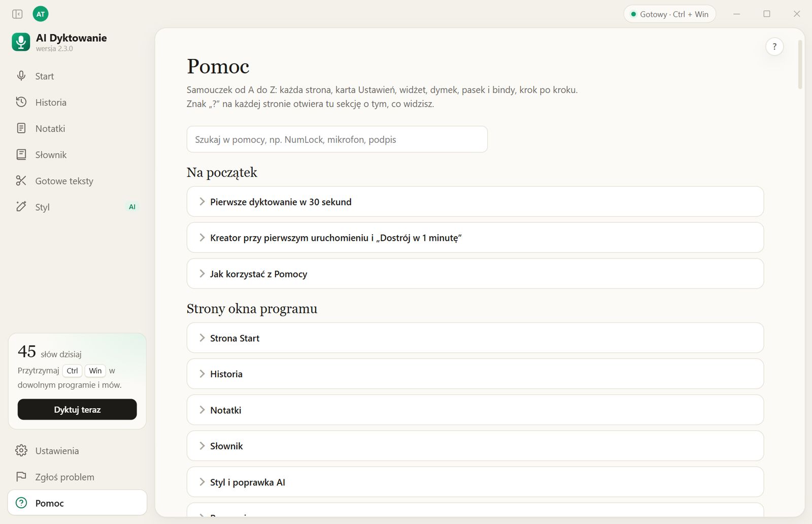Viewport: 812px width, 524px height.
Task: Click the flag icon beside Zgłoś problem
Action: 21,477
